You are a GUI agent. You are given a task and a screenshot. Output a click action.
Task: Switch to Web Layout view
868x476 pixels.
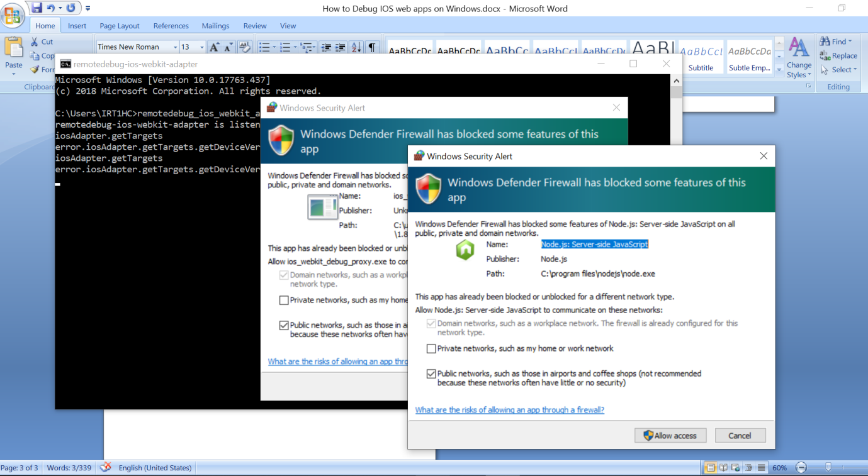[736, 468]
